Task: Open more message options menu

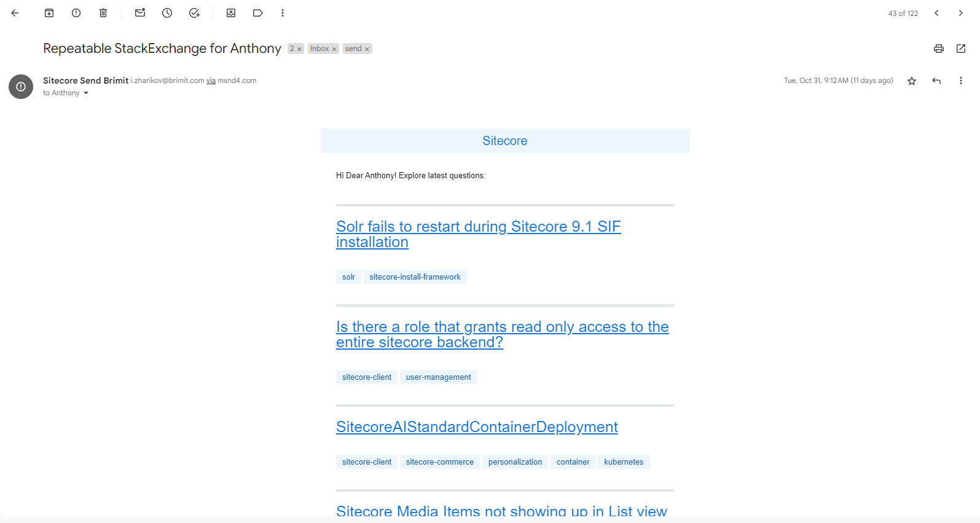Action: coord(961,81)
